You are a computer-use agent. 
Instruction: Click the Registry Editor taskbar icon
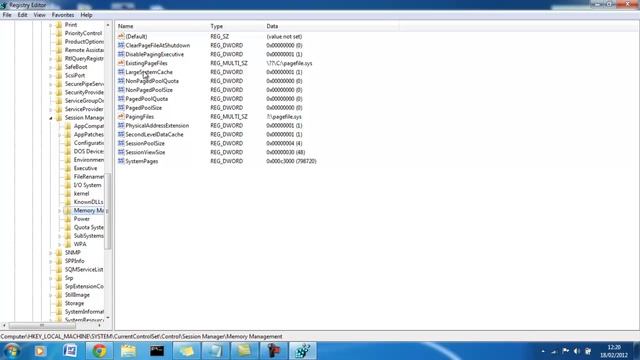[303, 351]
